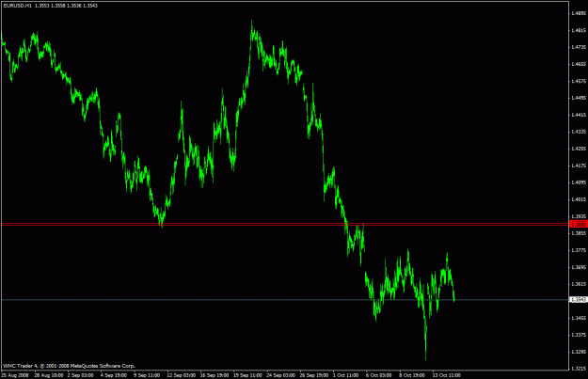Click the 28 Aug 10:00 time label

(x=49, y=375)
